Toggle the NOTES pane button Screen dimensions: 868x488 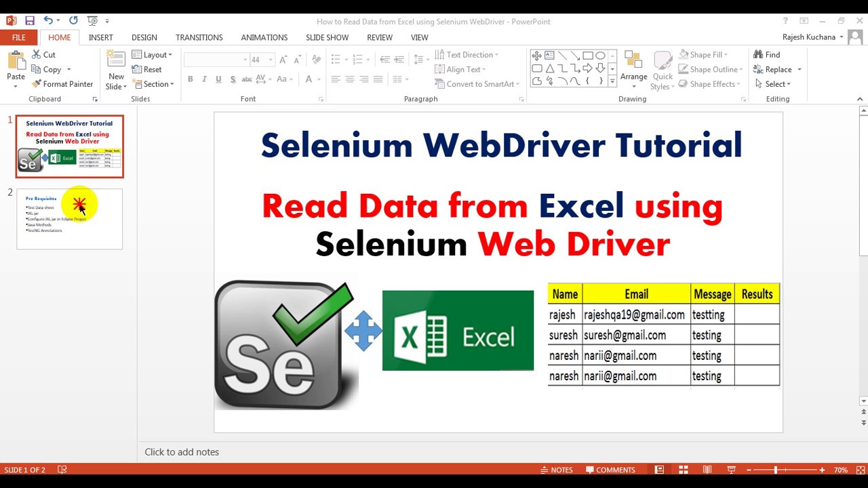pyautogui.click(x=556, y=470)
